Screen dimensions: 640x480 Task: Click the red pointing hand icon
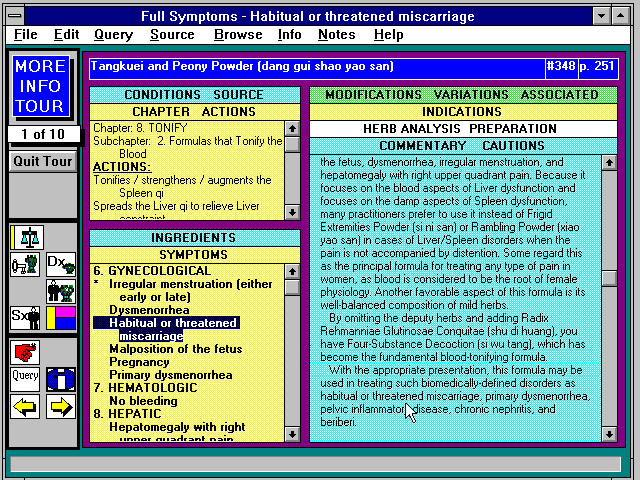pyautogui.click(x=26, y=352)
